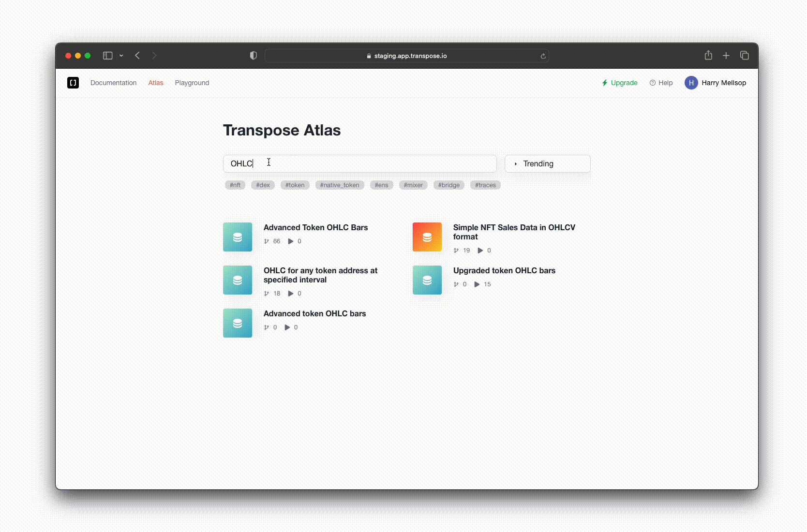Click the staging.app.transpose.io address bar
This screenshot has width=807, height=532.
406,56
